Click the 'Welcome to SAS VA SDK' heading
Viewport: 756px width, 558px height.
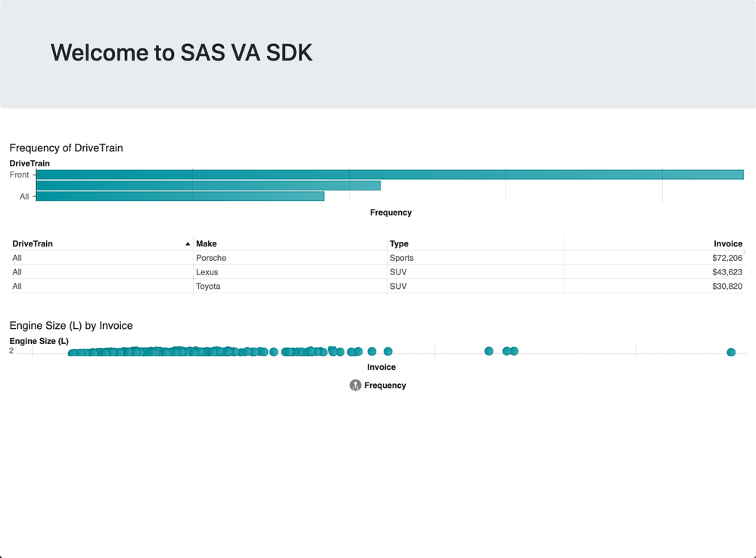(182, 52)
